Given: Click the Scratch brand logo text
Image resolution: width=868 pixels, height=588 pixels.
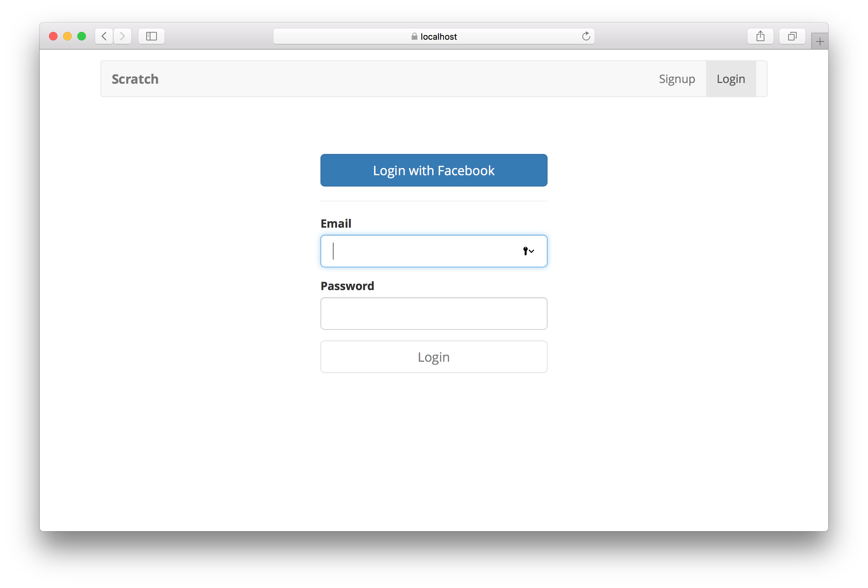Looking at the screenshot, I should (x=135, y=79).
